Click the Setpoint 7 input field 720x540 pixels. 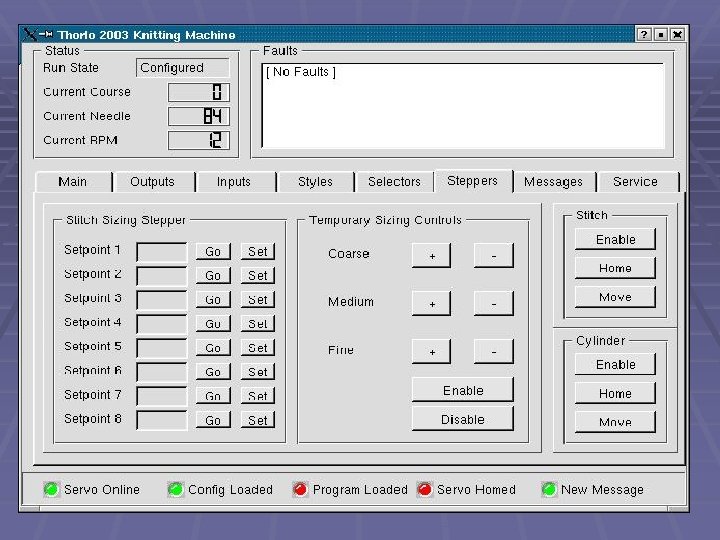162,396
